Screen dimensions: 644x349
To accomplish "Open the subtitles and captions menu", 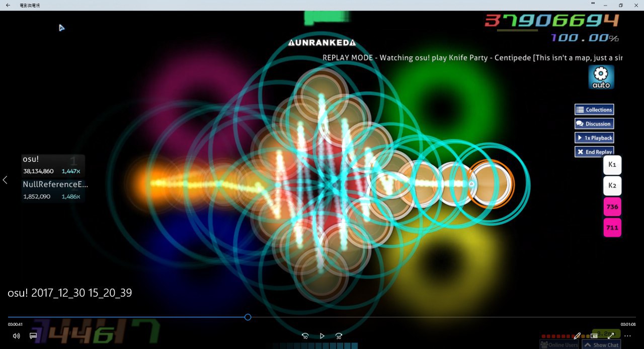I will [x=33, y=336].
